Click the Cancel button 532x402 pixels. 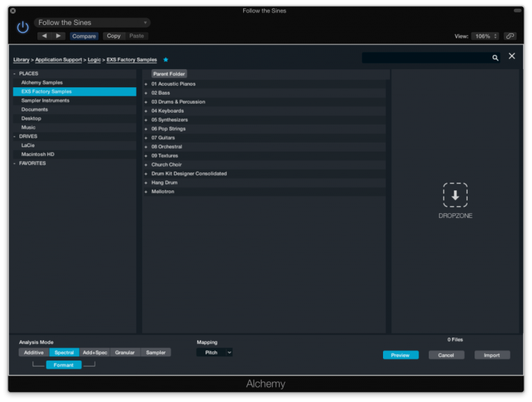click(x=446, y=355)
